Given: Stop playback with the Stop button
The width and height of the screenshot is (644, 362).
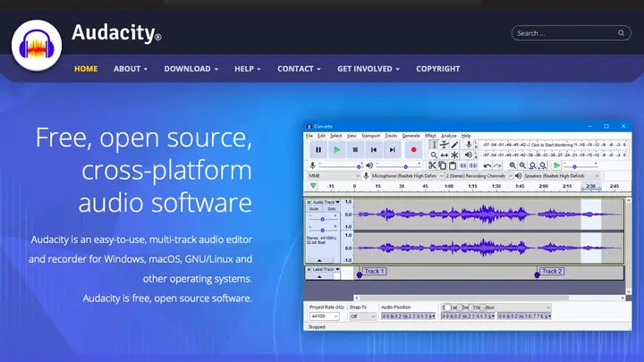Looking at the screenshot, I should (x=355, y=150).
